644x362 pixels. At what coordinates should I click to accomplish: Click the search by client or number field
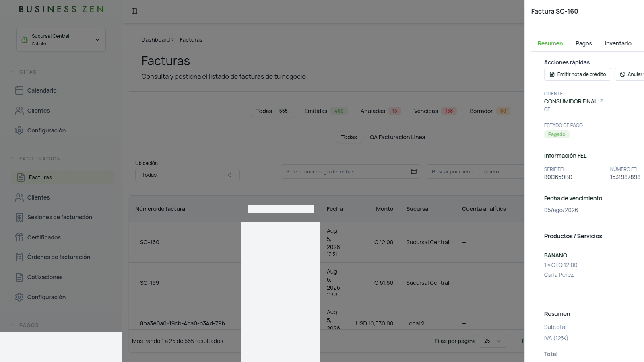tap(475, 171)
